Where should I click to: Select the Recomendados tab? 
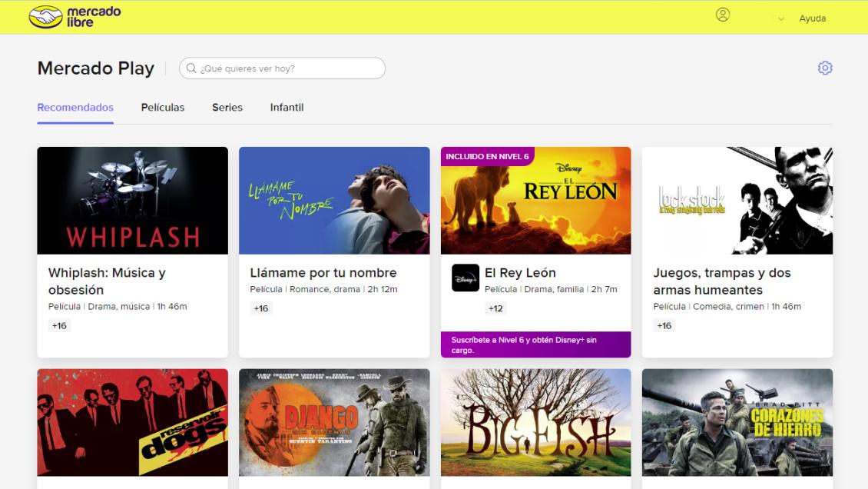(75, 107)
